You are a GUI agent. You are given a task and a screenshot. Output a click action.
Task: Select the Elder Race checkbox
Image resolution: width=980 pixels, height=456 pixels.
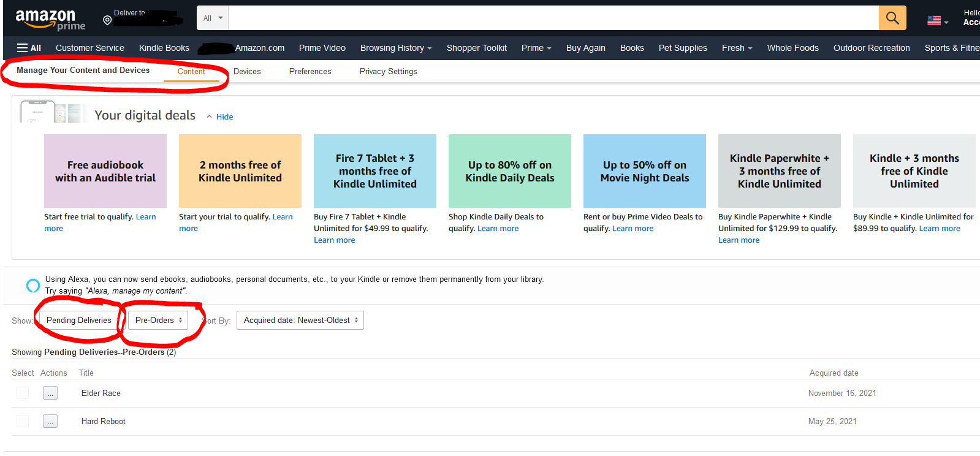click(x=23, y=393)
